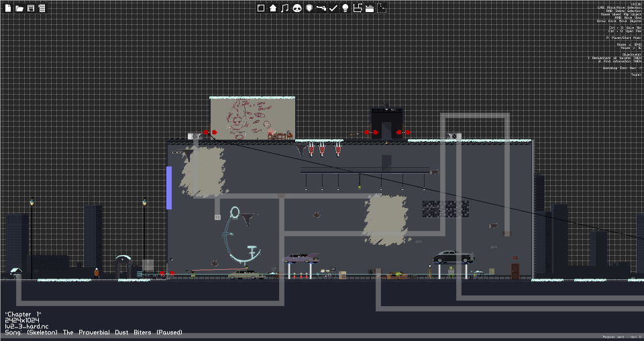
Task: Select the wiring path tool icon
Action: (x=358, y=8)
